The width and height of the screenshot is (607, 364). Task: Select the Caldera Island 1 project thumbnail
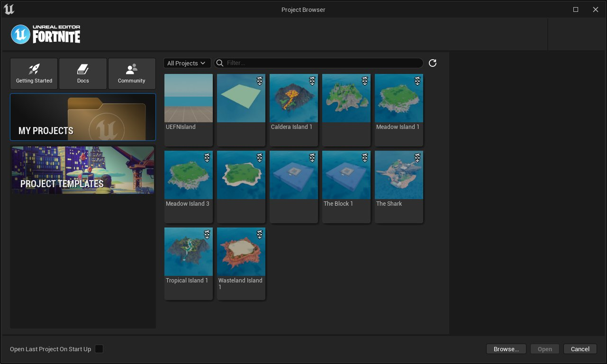(294, 98)
